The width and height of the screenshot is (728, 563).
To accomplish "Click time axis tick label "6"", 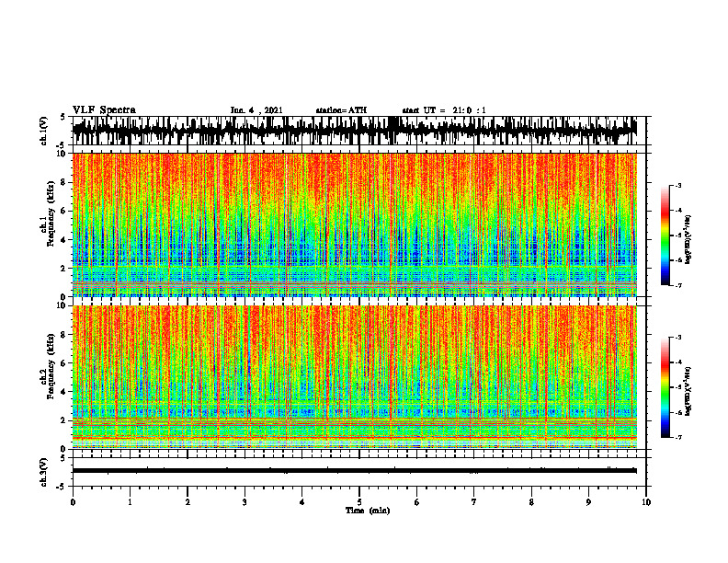I will click(x=417, y=502).
